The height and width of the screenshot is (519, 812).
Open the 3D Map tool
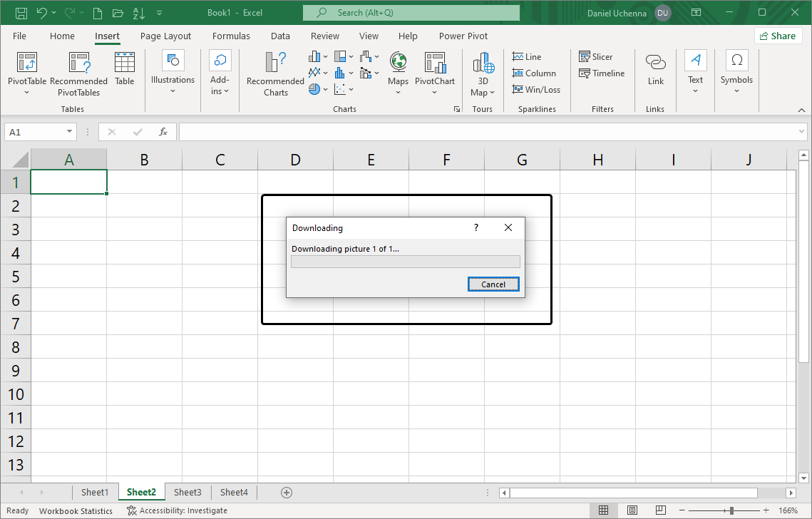pyautogui.click(x=483, y=64)
